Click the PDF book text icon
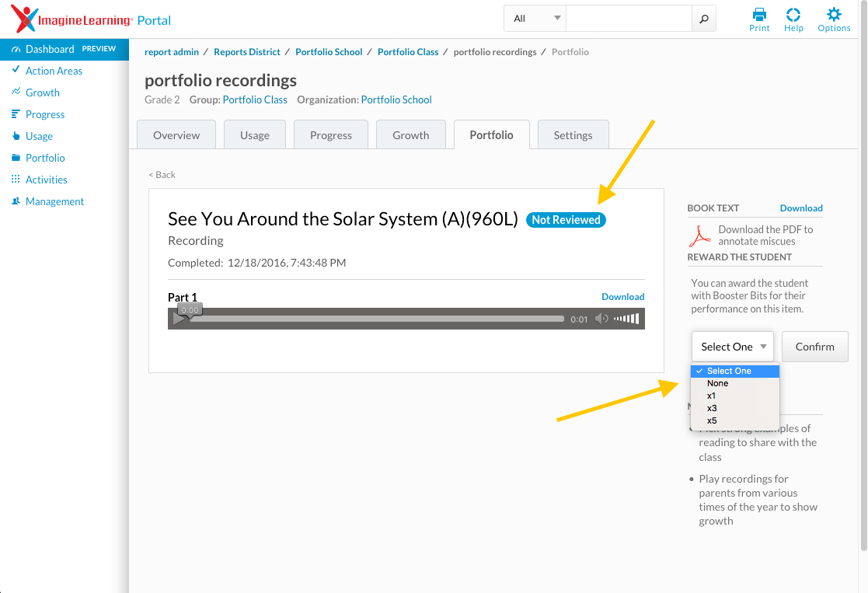This screenshot has height=593, width=868. (702, 235)
